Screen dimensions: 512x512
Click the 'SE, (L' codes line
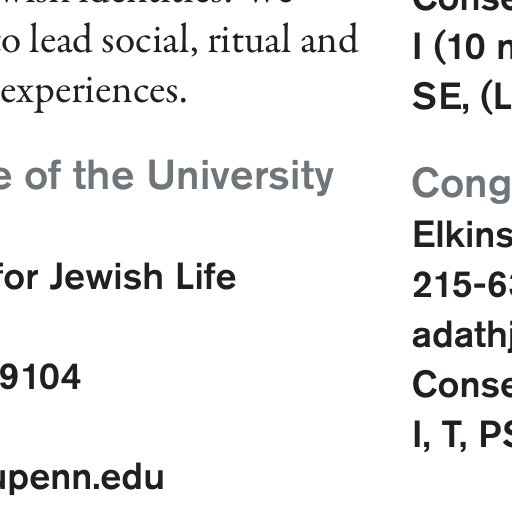point(462,97)
